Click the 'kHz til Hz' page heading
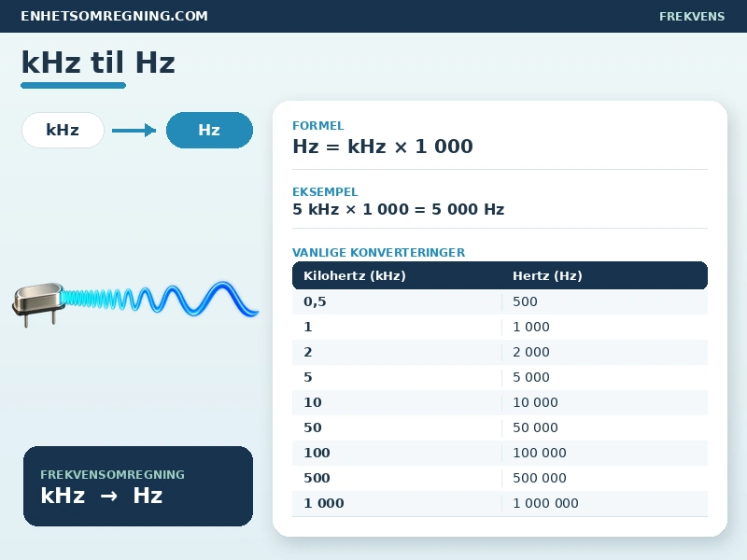This screenshot has width=747, height=560. pyautogui.click(x=98, y=63)
